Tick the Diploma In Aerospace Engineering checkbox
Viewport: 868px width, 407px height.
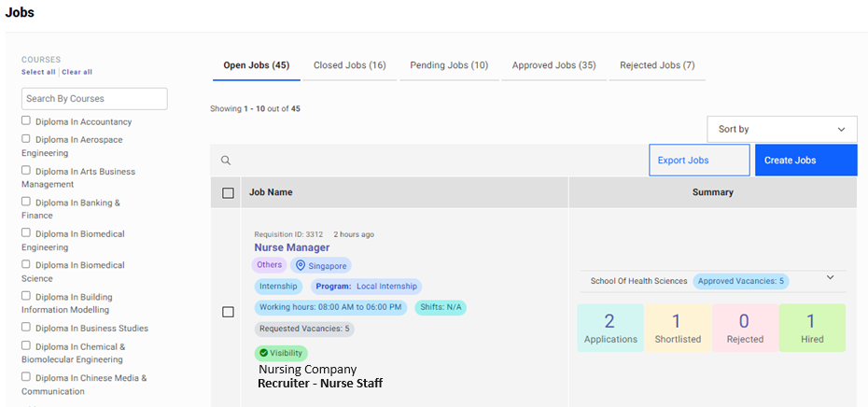[x=26, y=139]
